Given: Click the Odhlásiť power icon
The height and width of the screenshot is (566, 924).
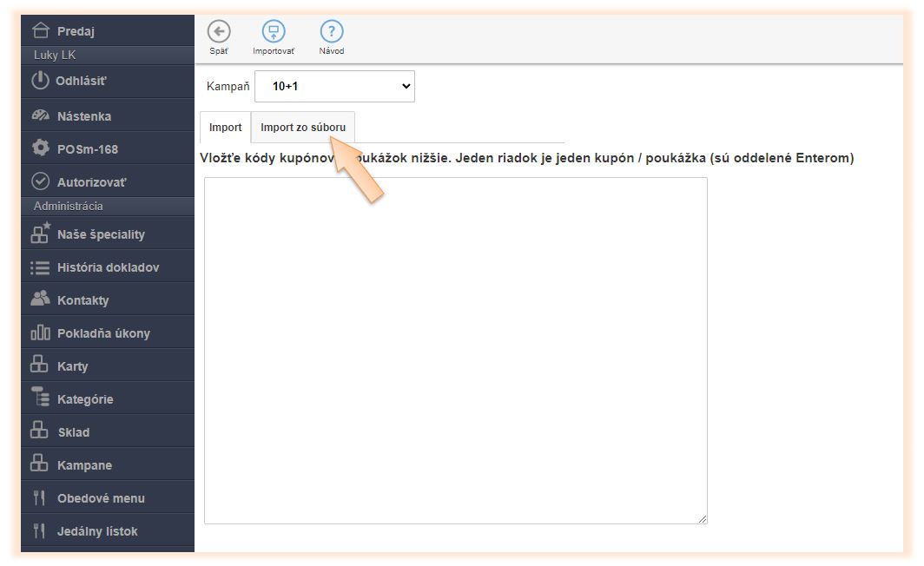Looking at the screenshot, I should click(40, 81).
